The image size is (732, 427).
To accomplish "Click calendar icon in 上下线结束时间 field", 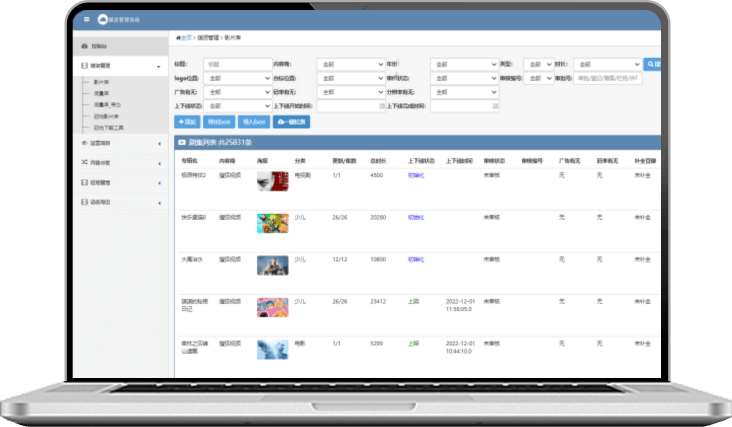I will pyautogui.click(x=494, y=105).
